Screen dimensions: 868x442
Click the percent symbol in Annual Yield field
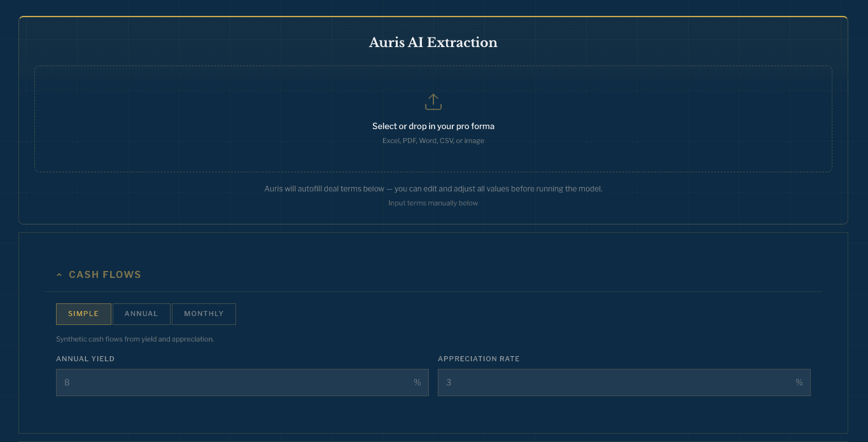coord(417,382)
